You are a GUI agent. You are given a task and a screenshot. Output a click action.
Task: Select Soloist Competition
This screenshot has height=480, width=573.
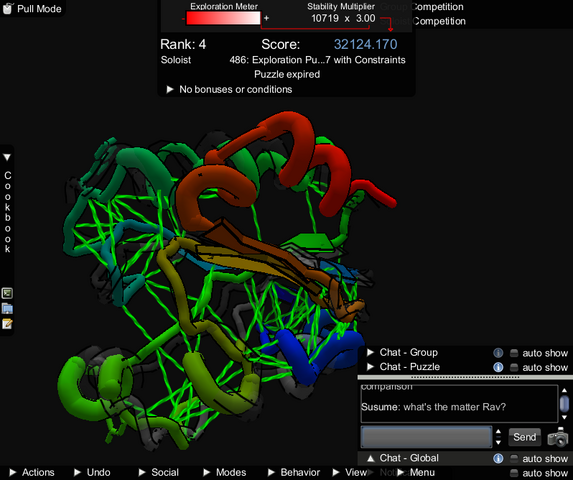(423, 21)
